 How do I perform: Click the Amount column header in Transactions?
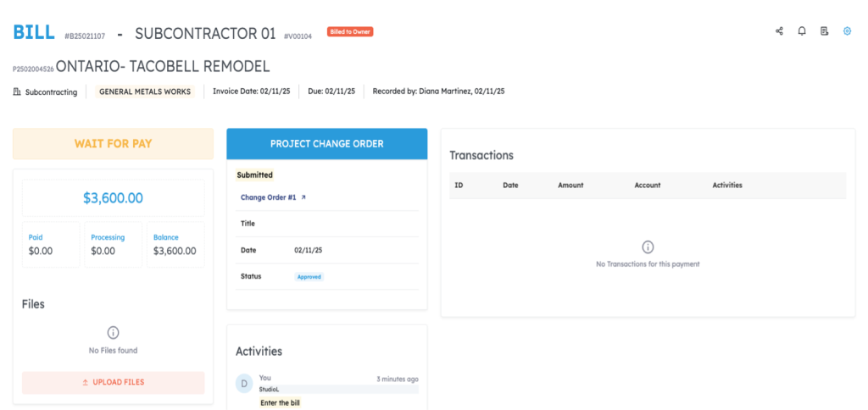pyautogui.click(x=570, y=186)
